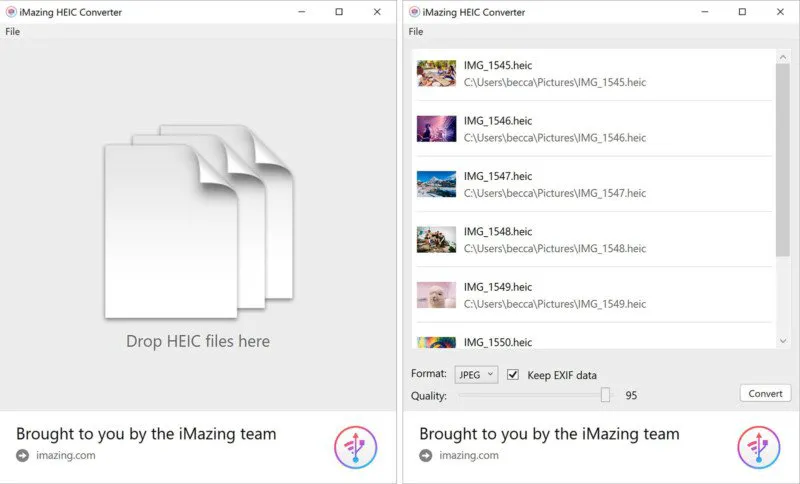Image resolution: width=800 pixels, height=484 pixels.
Task: Click the scrollbar down arrow in file list
Action: point(782,341)
